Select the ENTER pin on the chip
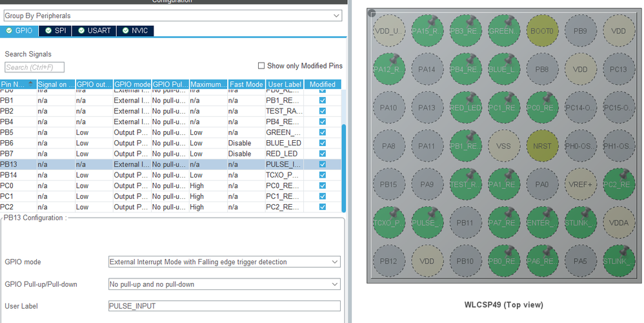This screenshot has width=644, height=323. coord(542,223)
